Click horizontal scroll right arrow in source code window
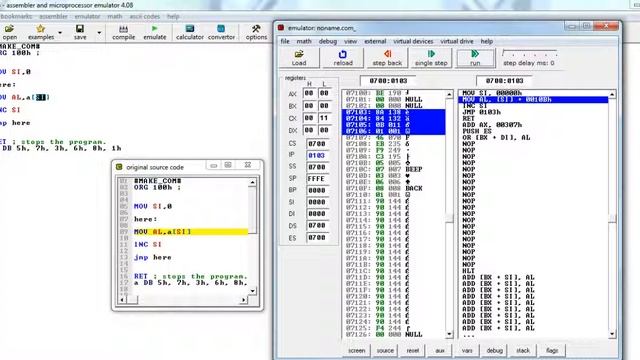640x360 pixels. pos(243,300)
